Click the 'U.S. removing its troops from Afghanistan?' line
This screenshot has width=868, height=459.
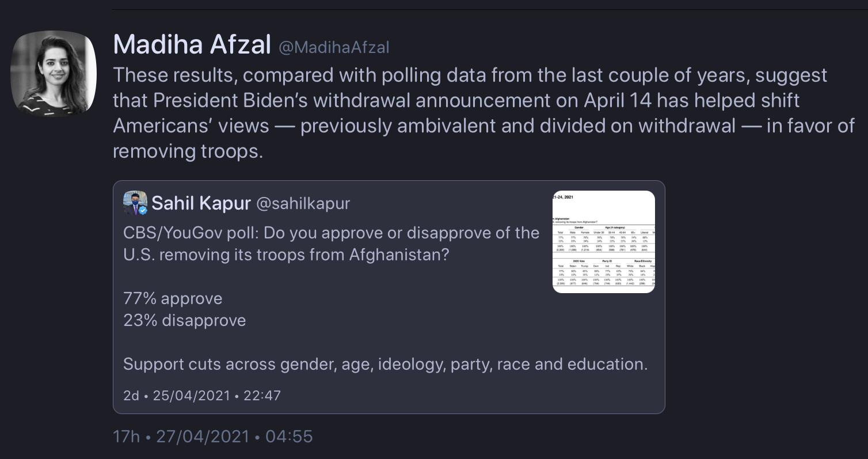(286, 254)
